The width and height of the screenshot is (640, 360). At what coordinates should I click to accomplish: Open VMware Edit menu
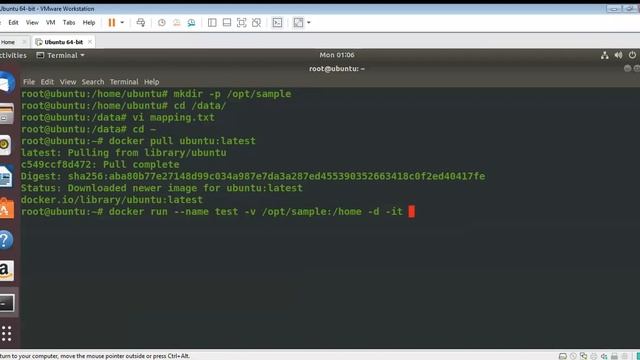pyautogui.click(x=13, y=23)
